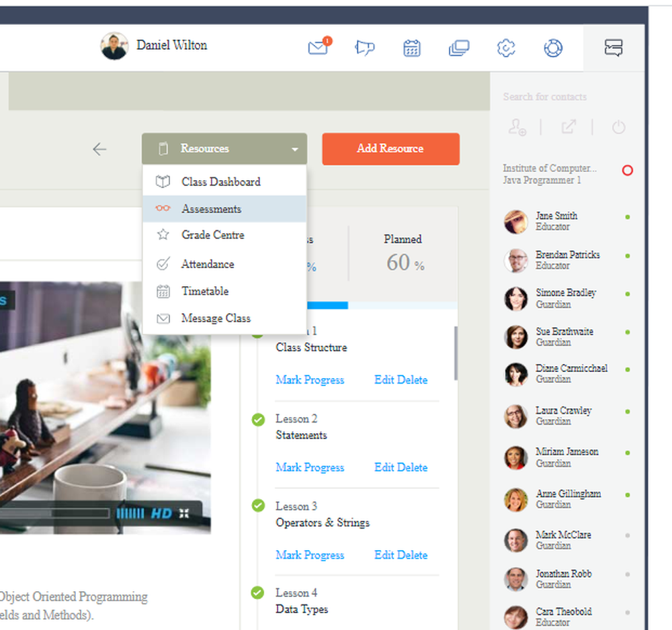This screenshot has height=630, width=672.
Task: Click Mark Progress for Class Structure
Action: (310, 380)
